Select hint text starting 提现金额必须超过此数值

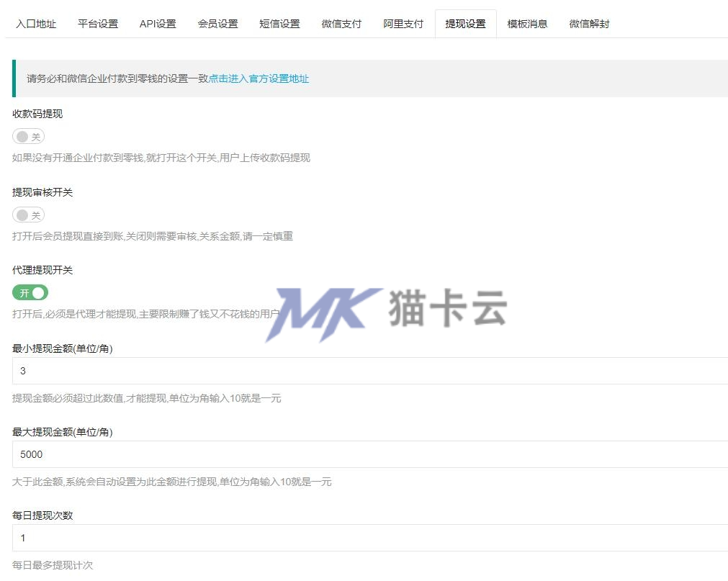pyautogui.click(x=147, y=398)
